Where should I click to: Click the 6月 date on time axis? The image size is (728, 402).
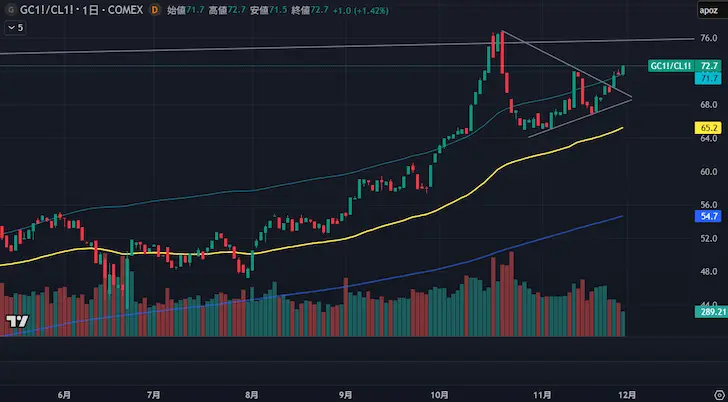click(x=64, y=395)
